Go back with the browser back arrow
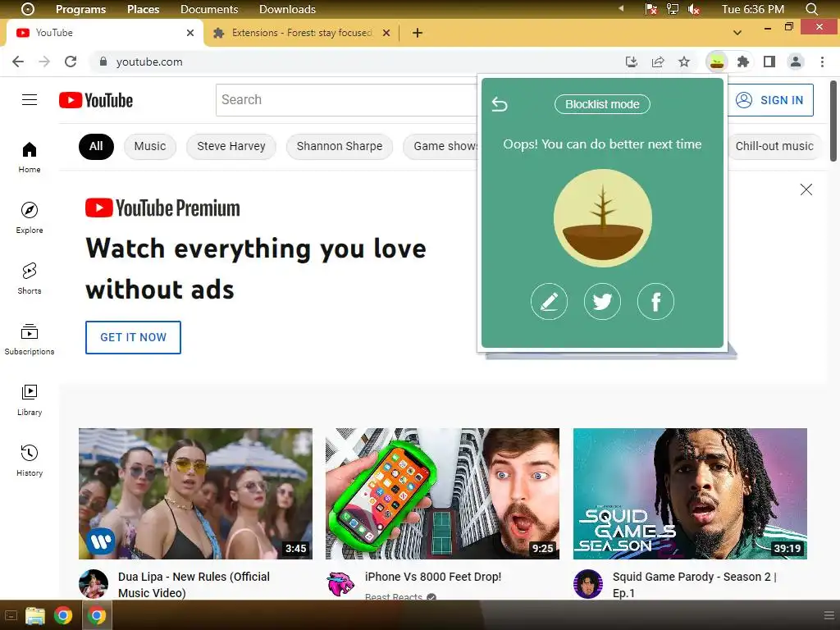840x630 pixels. (x=18, y=62)
